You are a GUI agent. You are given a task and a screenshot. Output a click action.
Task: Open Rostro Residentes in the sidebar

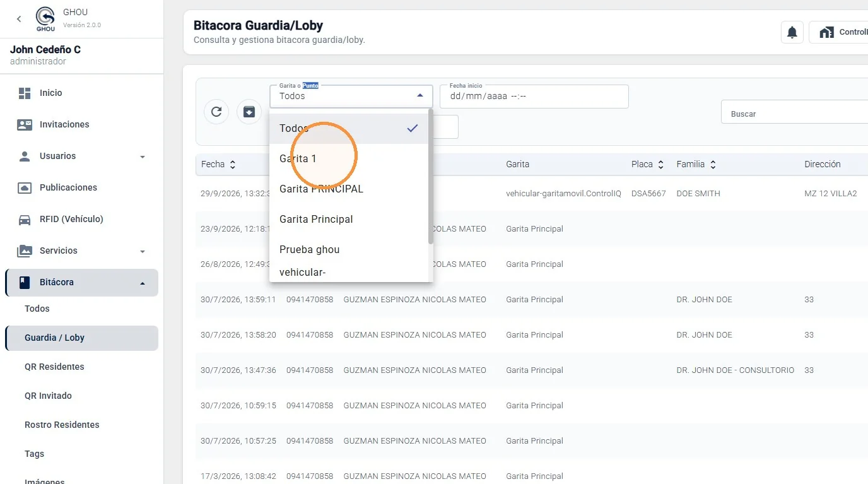[x=81, y=425]
